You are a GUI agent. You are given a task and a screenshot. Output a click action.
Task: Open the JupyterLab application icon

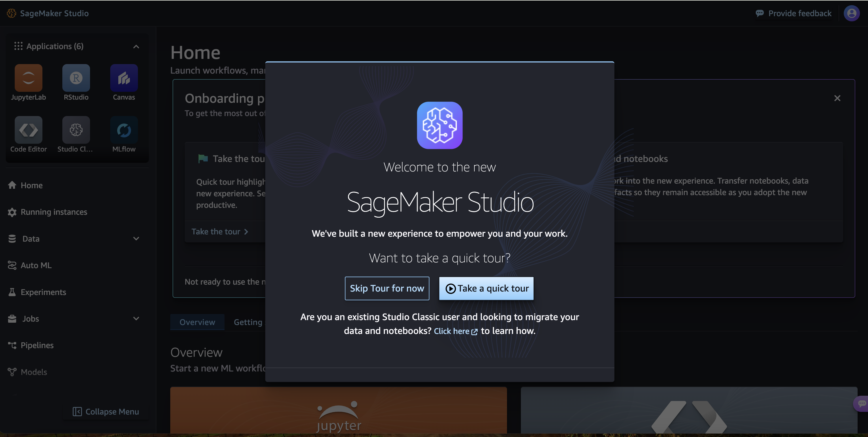tap(28, 78)
